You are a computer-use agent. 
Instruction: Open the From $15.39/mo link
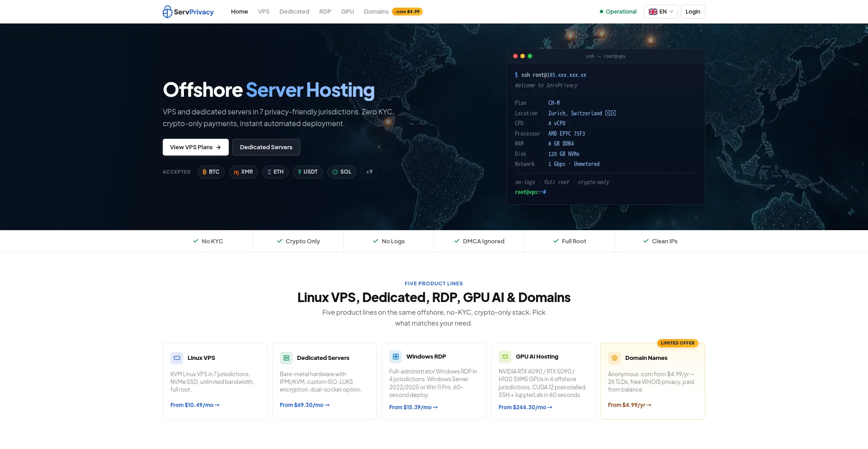pyautogui.click(x=413, y=407)
